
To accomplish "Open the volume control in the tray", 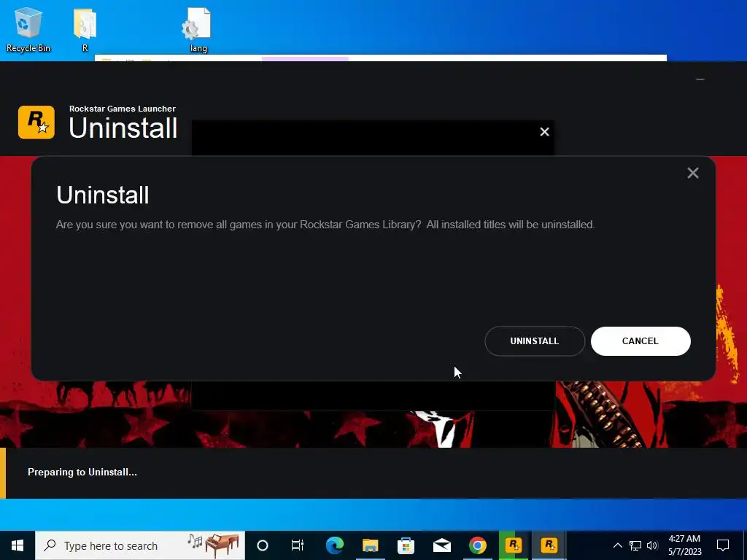I will click(652, 545).
